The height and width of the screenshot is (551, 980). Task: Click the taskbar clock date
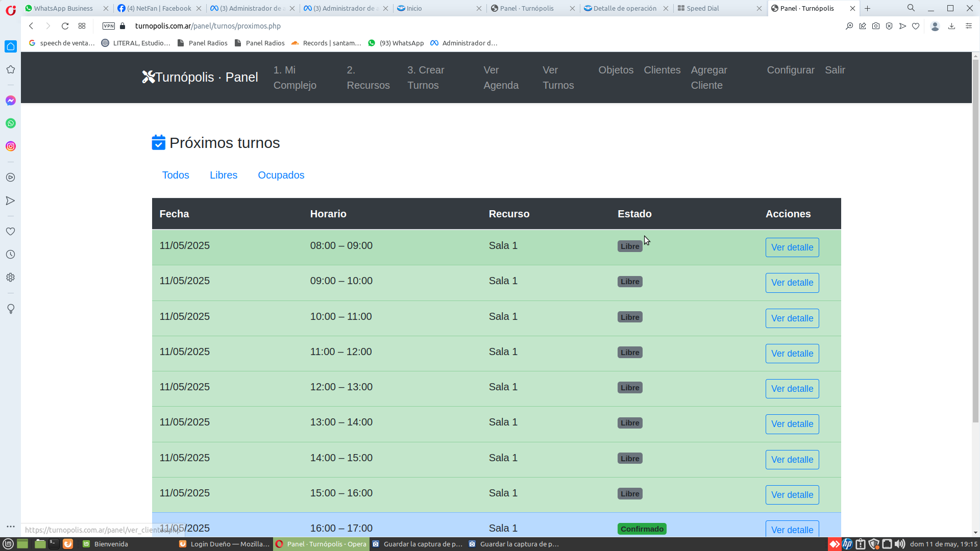pyautogui.click(x=943, y=544)
